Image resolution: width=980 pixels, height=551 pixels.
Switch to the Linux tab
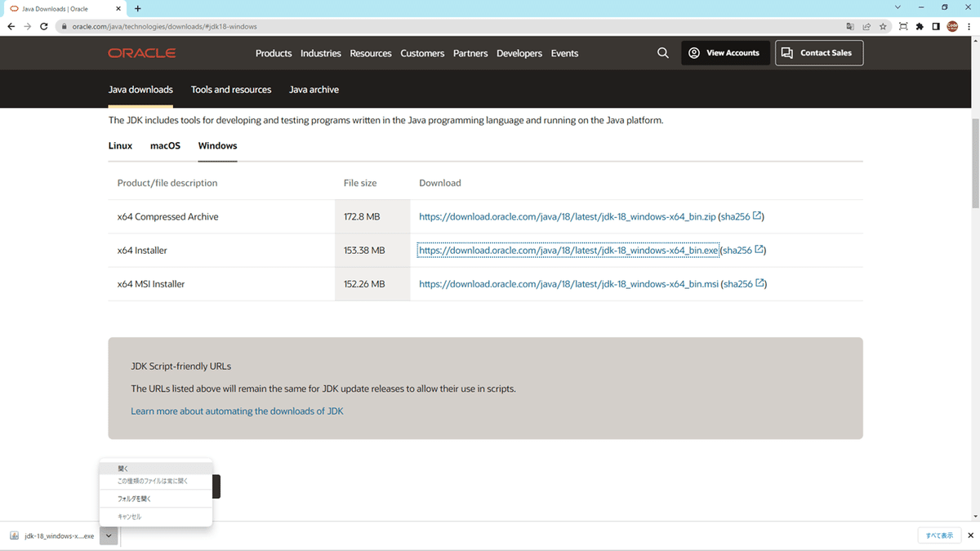point(120,146)
